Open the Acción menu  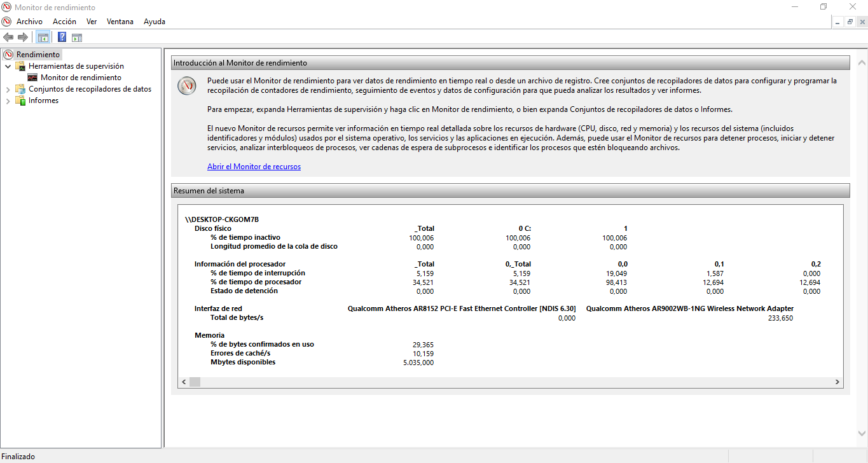[64, 22]
